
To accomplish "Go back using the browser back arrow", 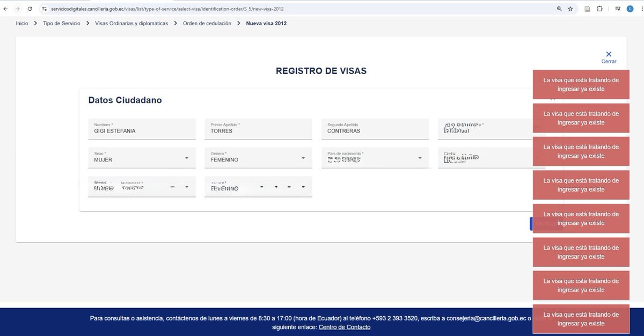I will [x=5, y=9].
